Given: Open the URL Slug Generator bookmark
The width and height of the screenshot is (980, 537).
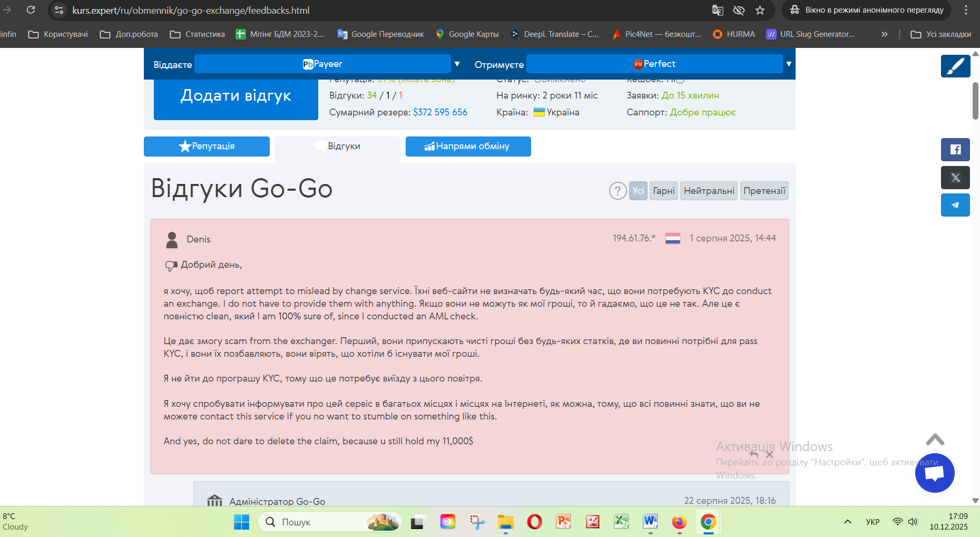Looking at the screenshot, I should click(x=810, y=34).
